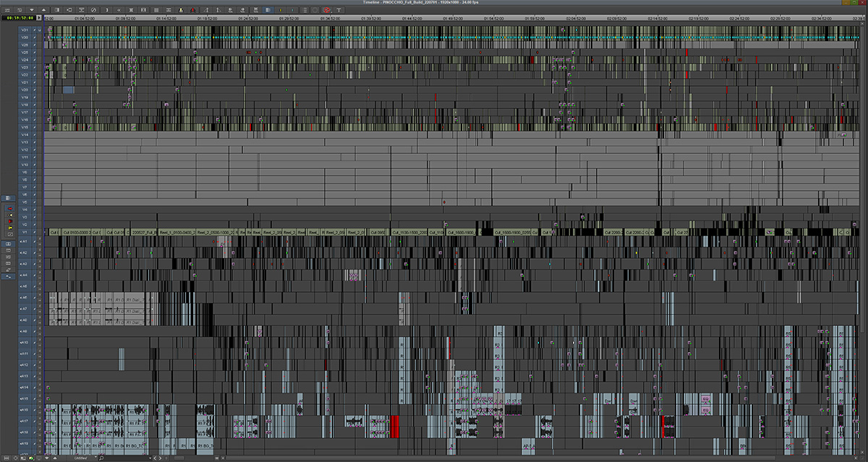Toggle audio track selector A1
Viewport: 868px width, 462px height.
coord(25,241)
